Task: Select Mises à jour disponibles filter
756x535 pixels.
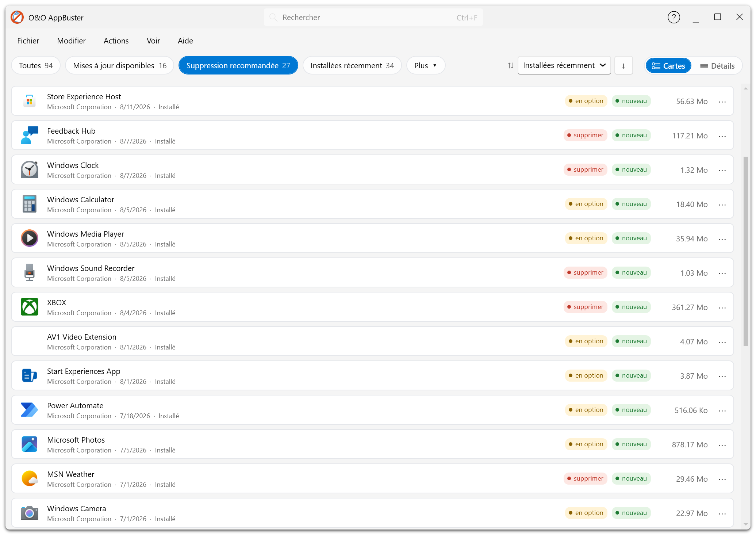Action: [x=120, y=66]
